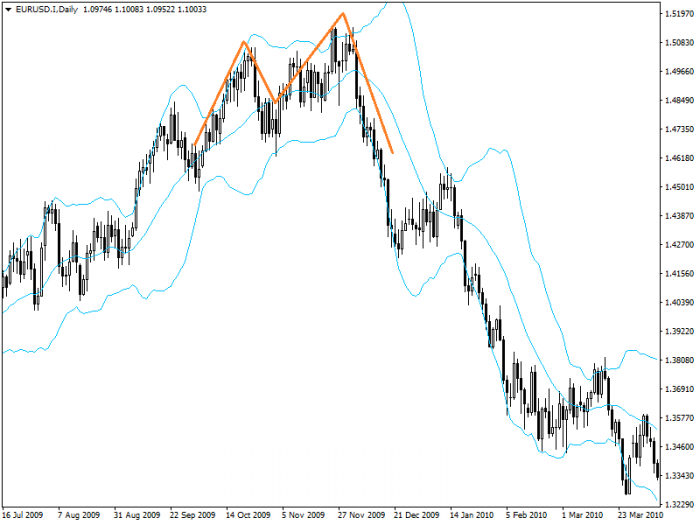
Task: Click price label 1.35770 on the price axis
Action: pos(679,418)
